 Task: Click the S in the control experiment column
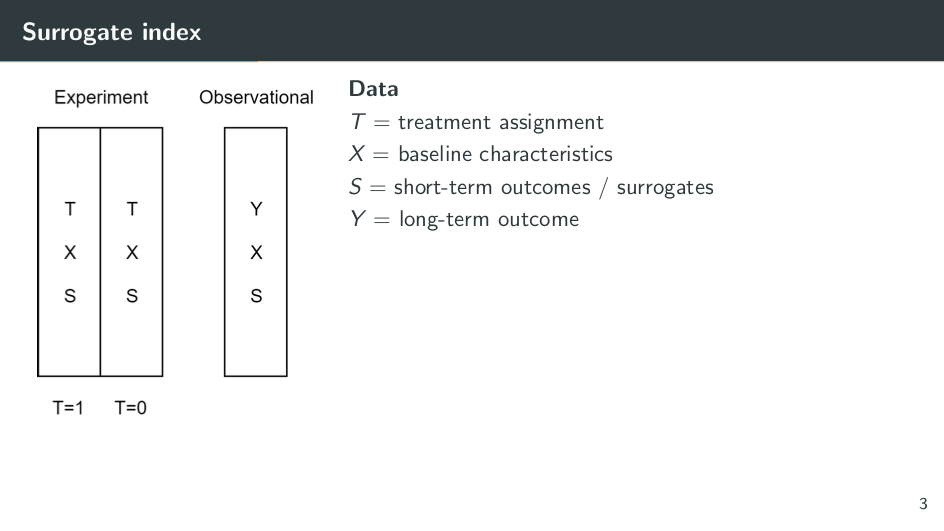pyautogui.click(x=132, y=296)
